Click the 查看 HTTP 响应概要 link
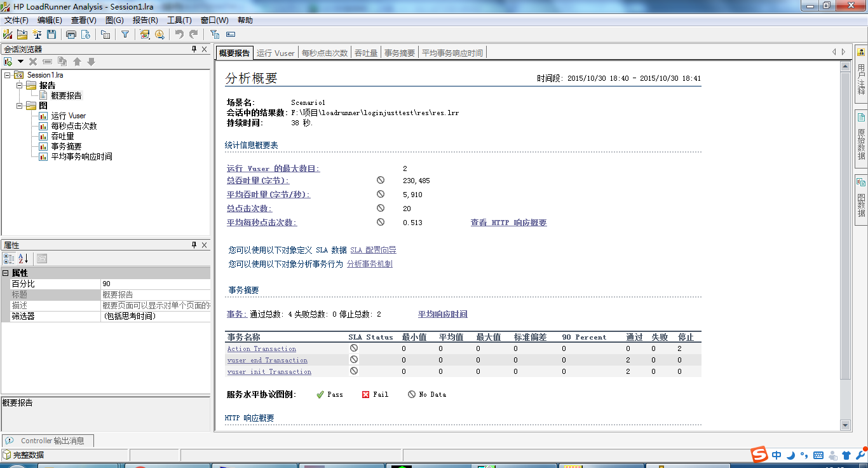The height and width of the screenshot is (468, 868). click(508, 223)
